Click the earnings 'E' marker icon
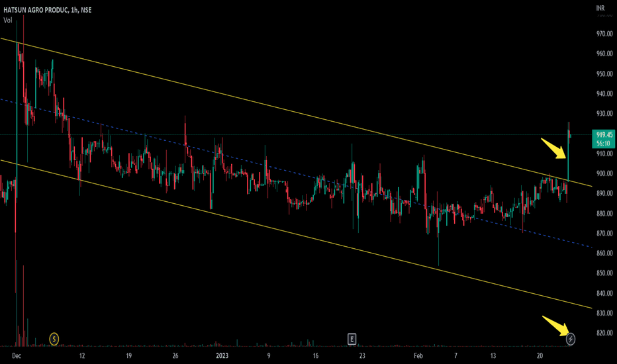 point(352,339)
